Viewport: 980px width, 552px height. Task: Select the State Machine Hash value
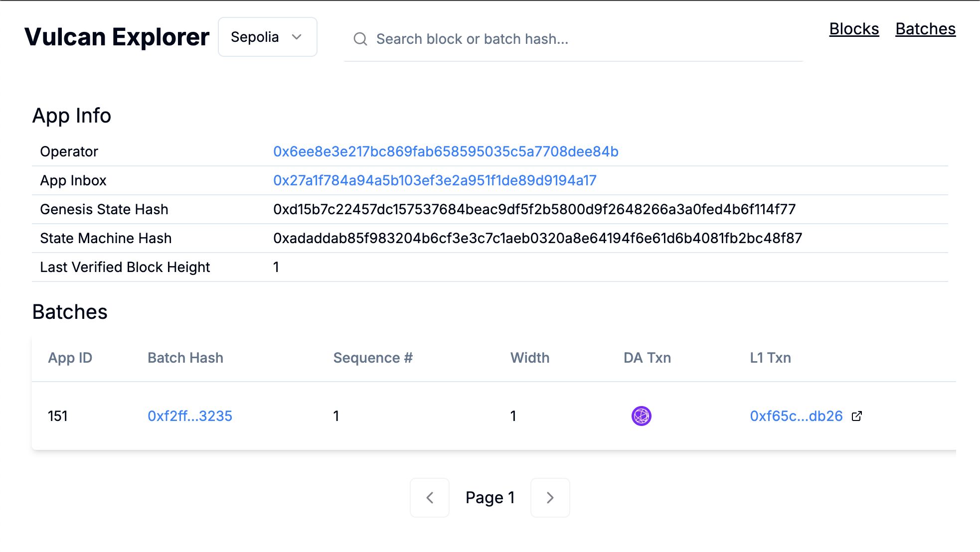pos(537,238)
